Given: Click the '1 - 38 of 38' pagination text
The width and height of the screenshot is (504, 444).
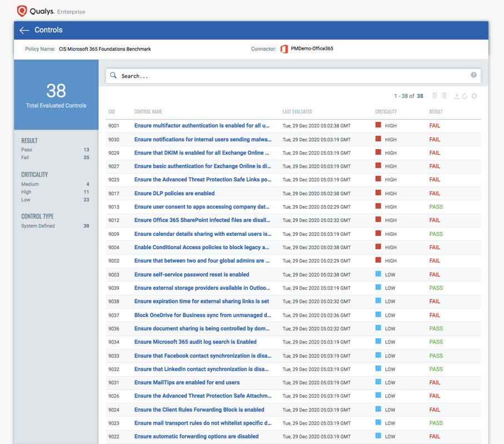Looking at the screenshot, I should tap(408, 96).
